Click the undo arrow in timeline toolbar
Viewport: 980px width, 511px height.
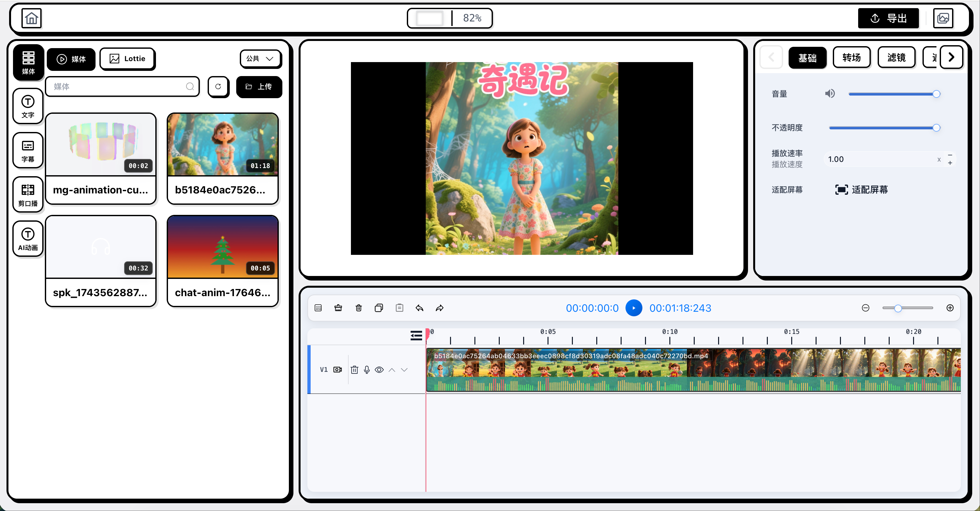419,308
